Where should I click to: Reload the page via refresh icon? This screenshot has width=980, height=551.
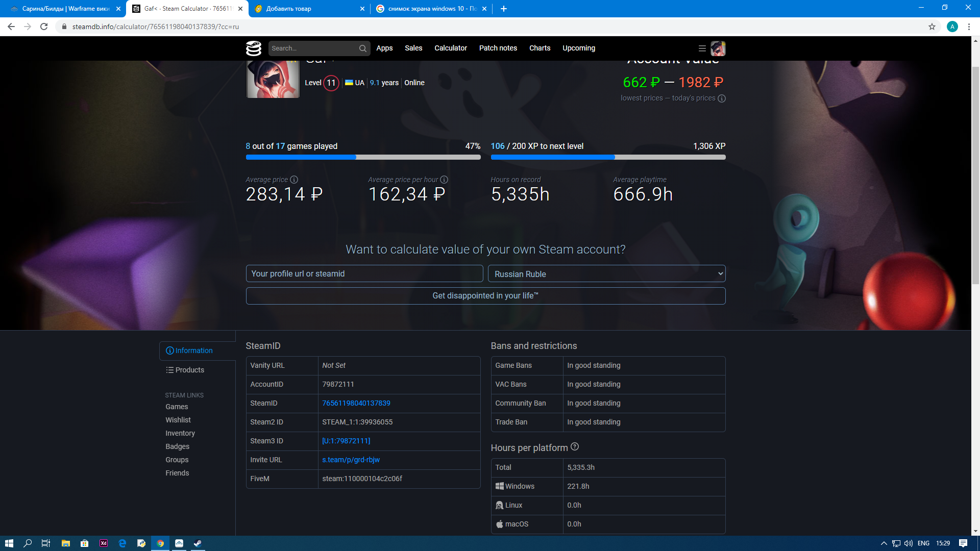tap(44, 27)
